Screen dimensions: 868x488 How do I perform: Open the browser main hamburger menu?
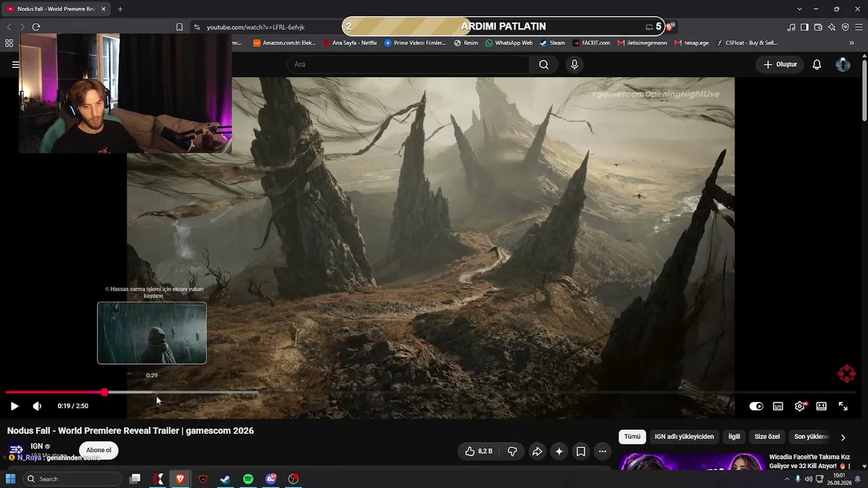(859, 27)
